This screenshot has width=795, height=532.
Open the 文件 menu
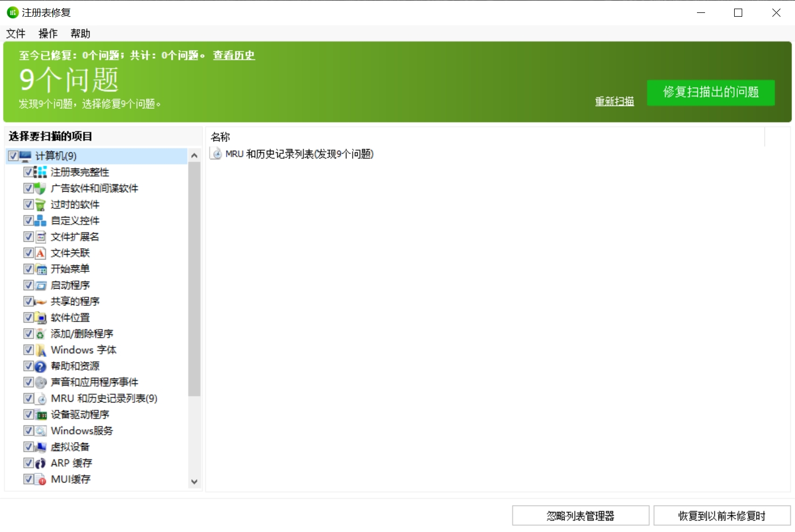(15, 33)
